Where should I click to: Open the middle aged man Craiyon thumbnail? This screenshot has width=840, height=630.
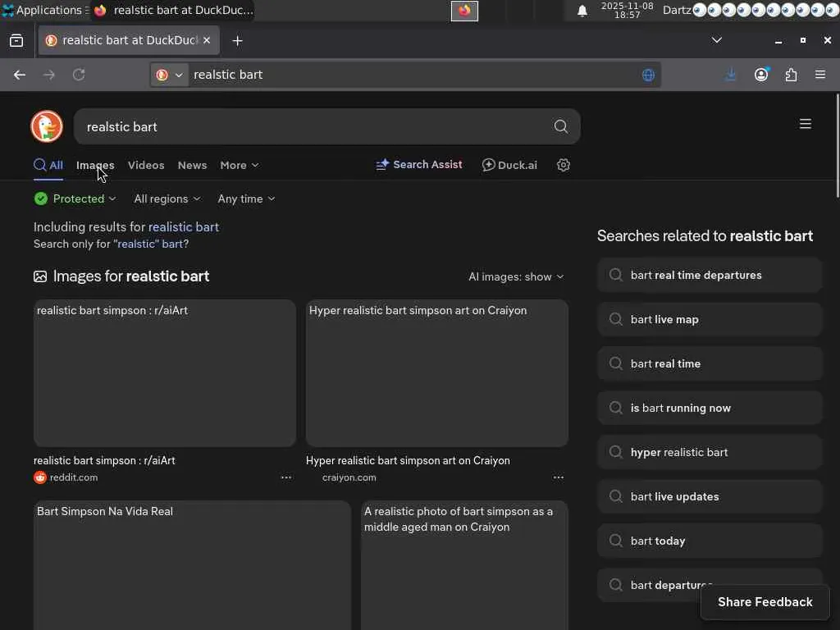point(464,565)
